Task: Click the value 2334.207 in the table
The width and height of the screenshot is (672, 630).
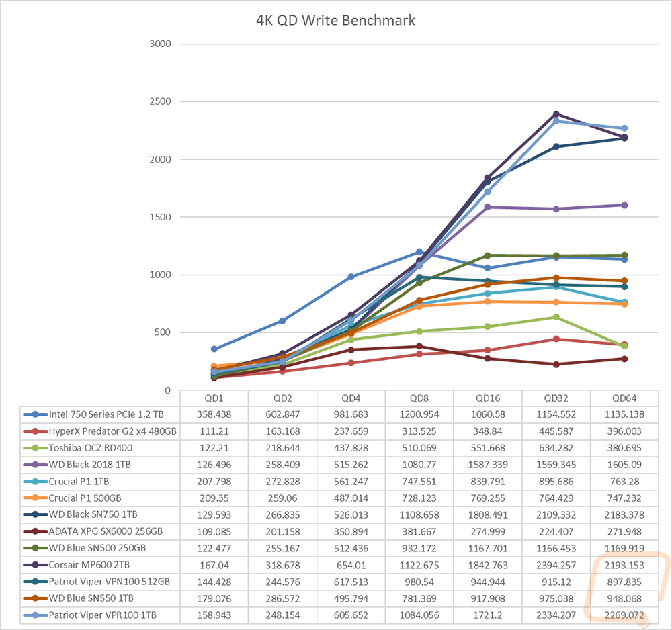Action: pyautogui.click(x=556, y=615)
